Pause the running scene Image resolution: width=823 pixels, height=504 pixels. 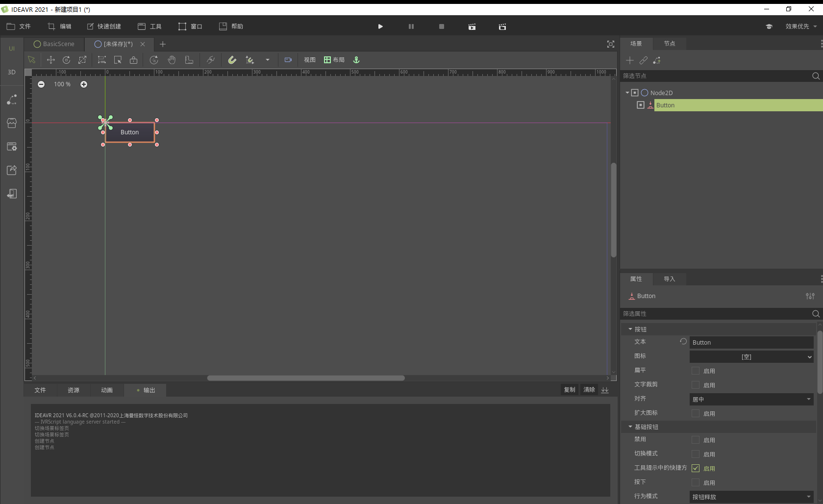click(x=411, y=26)
